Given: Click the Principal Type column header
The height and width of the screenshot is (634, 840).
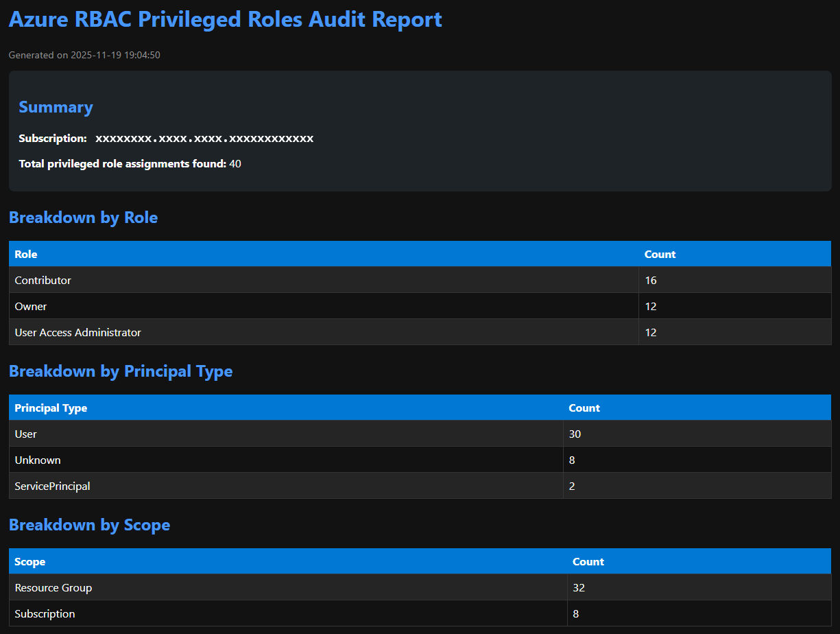Looking at the screenshot, I should tap(51, 408).
